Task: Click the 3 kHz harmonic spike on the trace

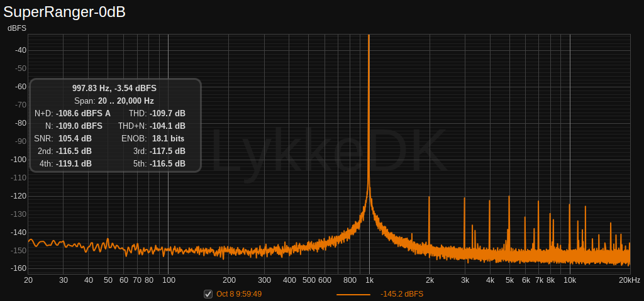Action: pos(465,222)
